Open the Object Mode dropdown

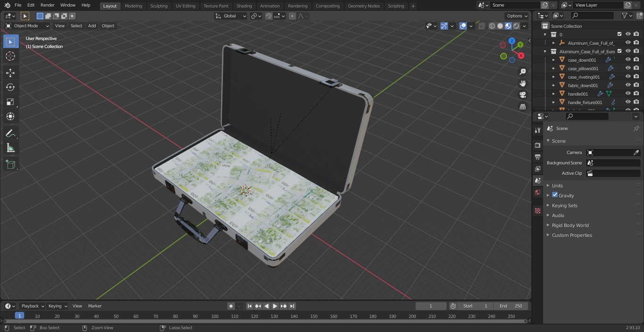coord(27,26)
